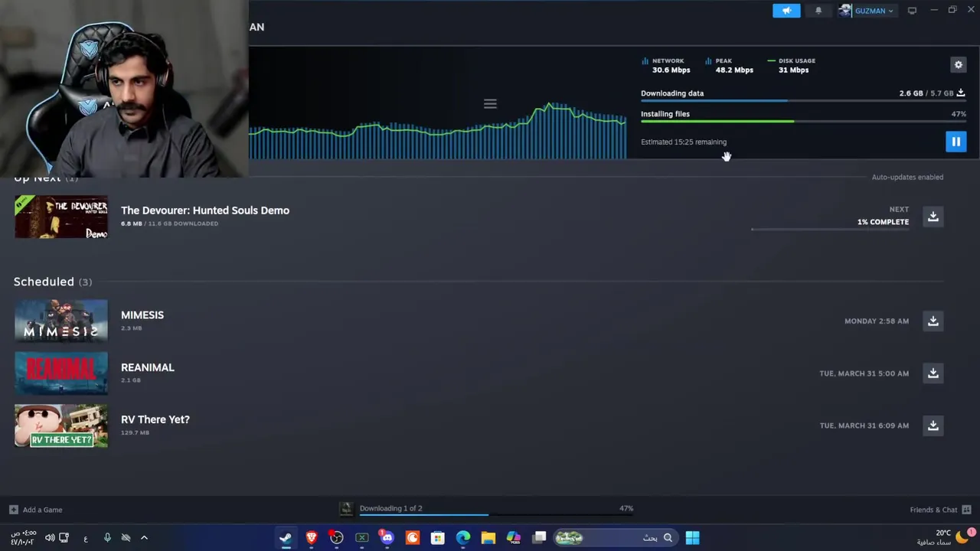Image resolution: width=980 pixels, height=551 pixels.
Task: Switch to Big Picture mode monitor icon
Action: click(x=912, y=11)
